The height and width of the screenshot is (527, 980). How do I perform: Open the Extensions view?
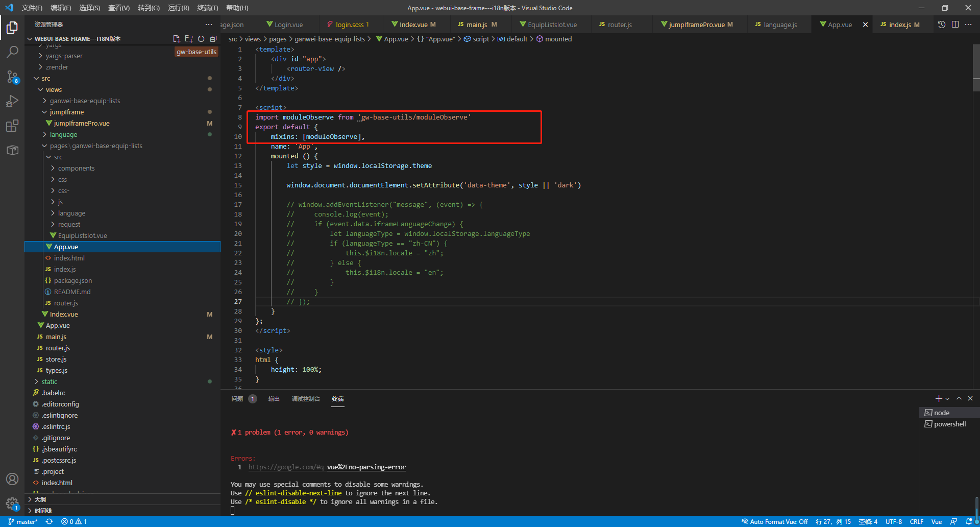click(12, 126)
